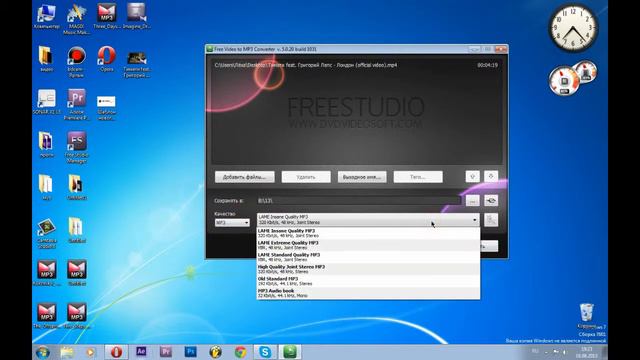Switch to Opera in the taskbar
Viewport: 640px width, 360px height.
coord(116,352)
